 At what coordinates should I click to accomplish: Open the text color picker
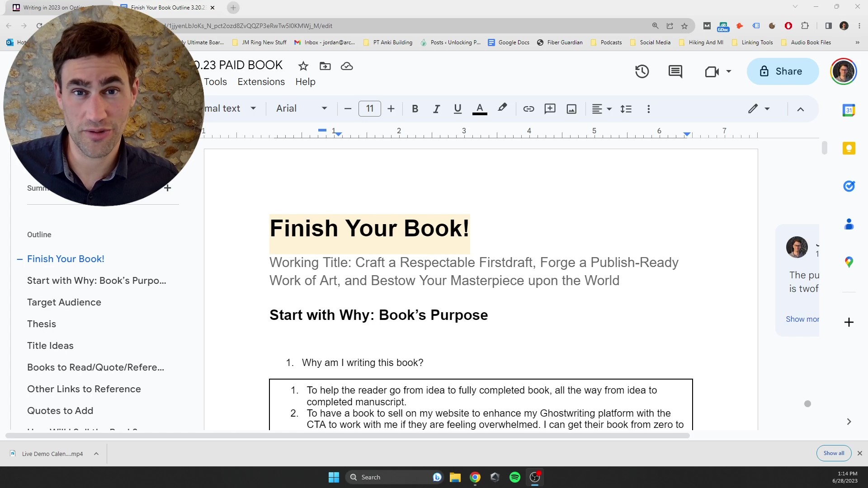coord(480,109)
